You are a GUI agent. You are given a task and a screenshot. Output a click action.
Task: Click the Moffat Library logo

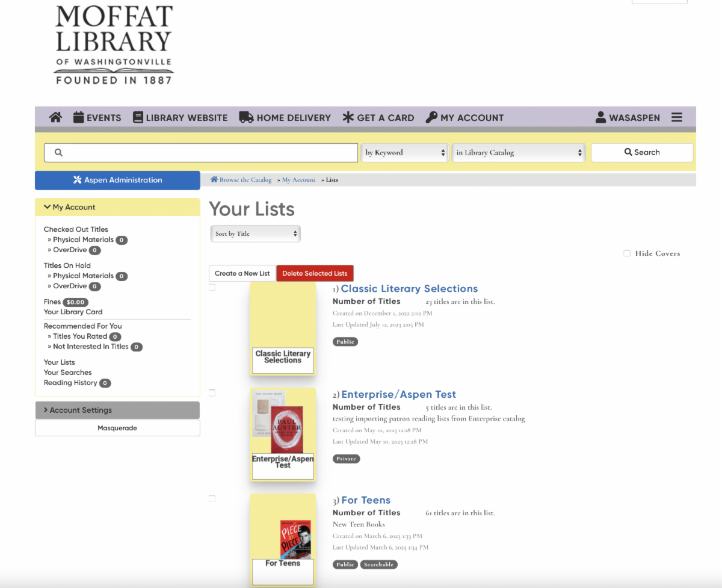coord(114,45)
